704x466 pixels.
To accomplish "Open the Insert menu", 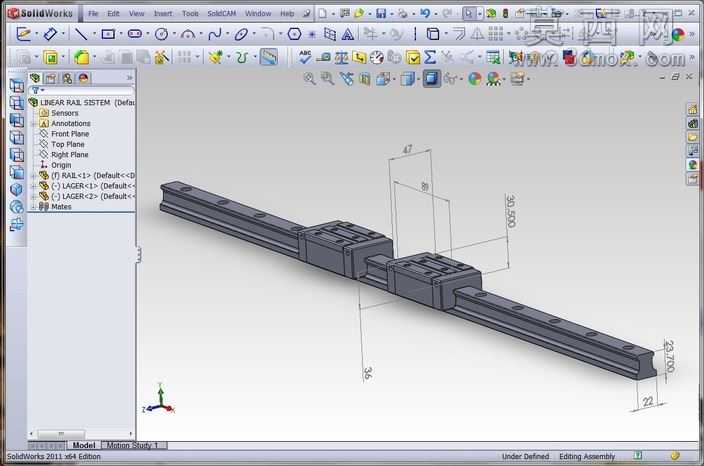I will click(163, 13).
